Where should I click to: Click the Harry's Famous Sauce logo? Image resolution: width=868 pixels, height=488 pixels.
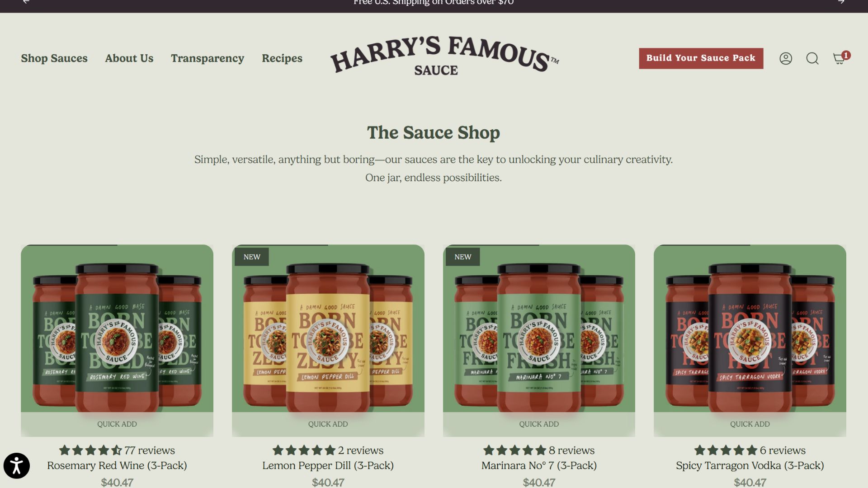click(444, 55)
